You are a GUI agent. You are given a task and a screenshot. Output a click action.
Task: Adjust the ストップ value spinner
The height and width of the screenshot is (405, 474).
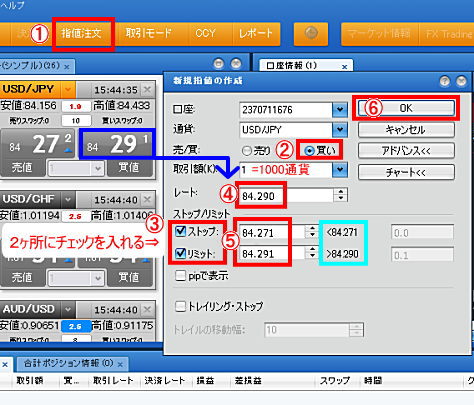(x=312, y=232)
